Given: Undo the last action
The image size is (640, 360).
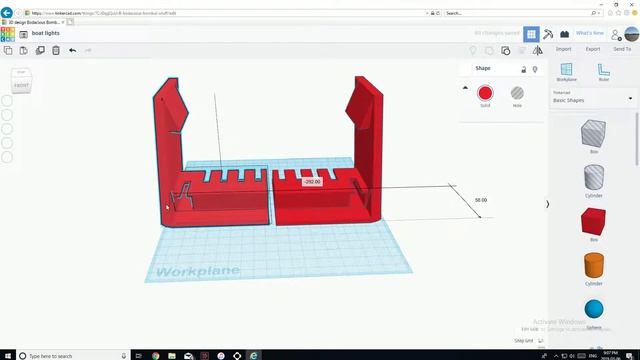Looking at the screenshot, I should pos(72,50).
